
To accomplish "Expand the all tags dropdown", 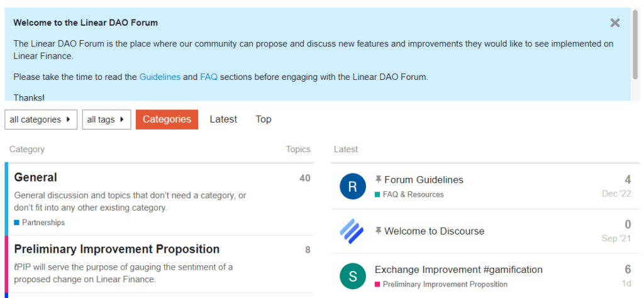I will coord(106,119).
